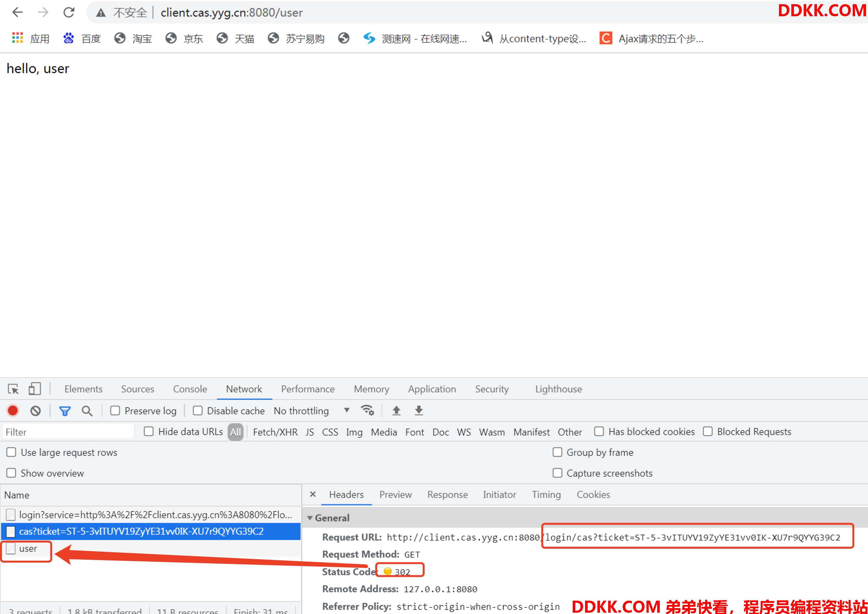The image size is (868, 614).
Task: Click into the Filter text field
Action: coord(68,432)
